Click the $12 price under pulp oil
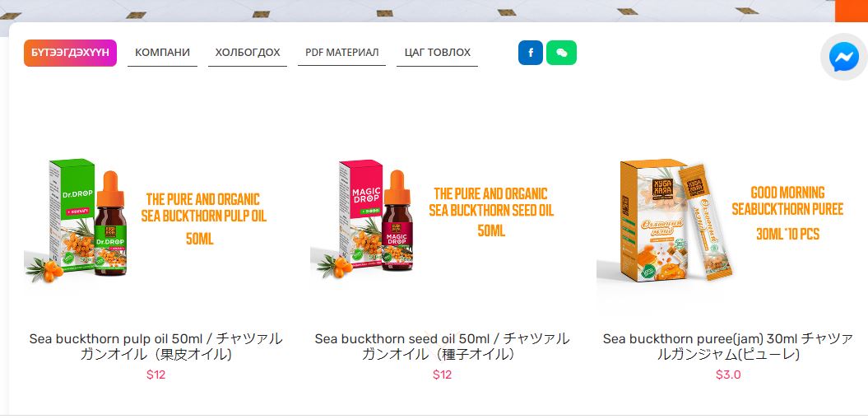This screenshot has height=419, width=868. (x=155, y=375)
